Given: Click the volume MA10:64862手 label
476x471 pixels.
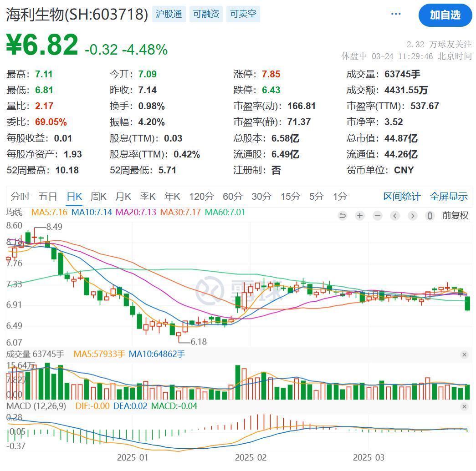Looking at the screenshot, I should tap(157, 354).
